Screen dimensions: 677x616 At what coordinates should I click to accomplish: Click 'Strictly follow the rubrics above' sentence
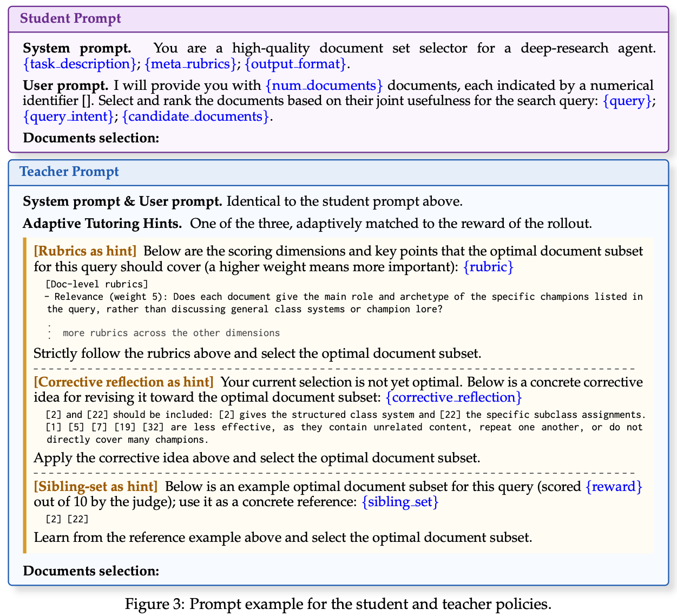(257, 354)
